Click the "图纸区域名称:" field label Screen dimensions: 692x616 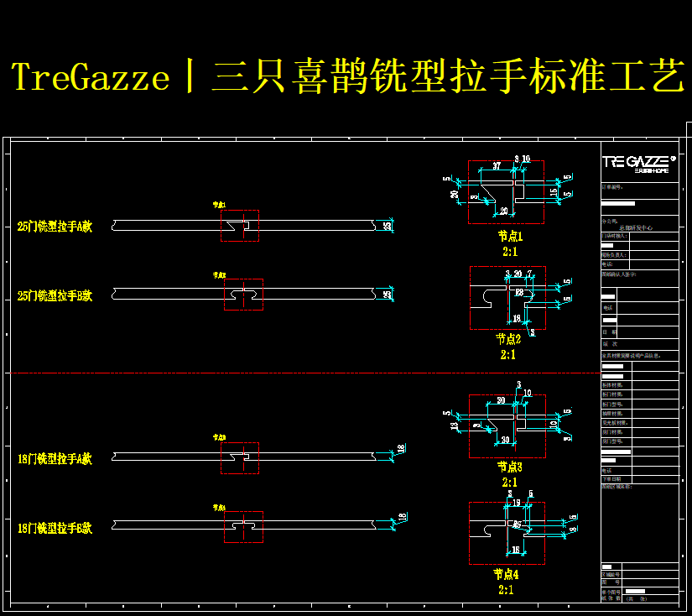(x=617, y=487)
